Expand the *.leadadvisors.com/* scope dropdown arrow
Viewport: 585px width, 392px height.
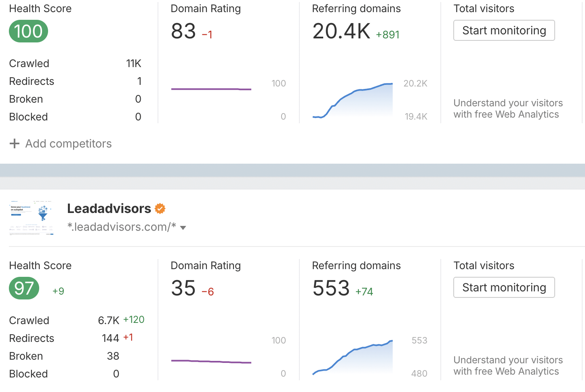pyautogui.click(x=183, y=228)
